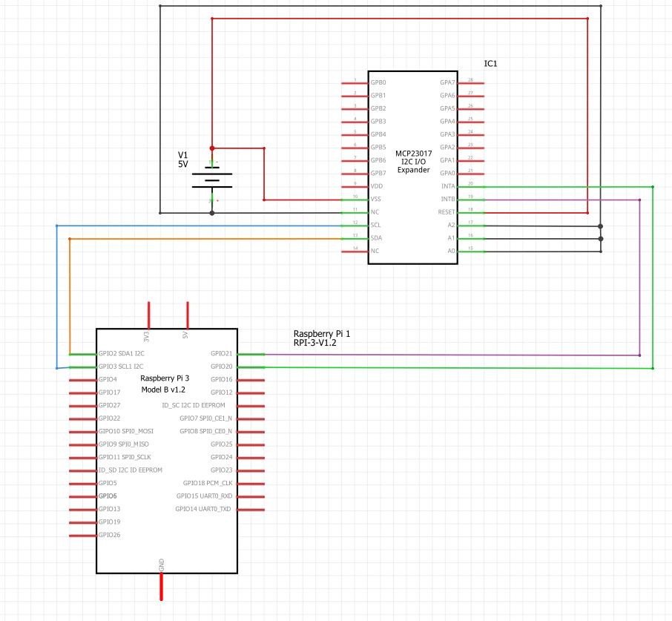The width and height of the screenshot is (672, 621).
Task: Click the GPIO9 SPI0_MISO pin label
Action: (124, 444)
